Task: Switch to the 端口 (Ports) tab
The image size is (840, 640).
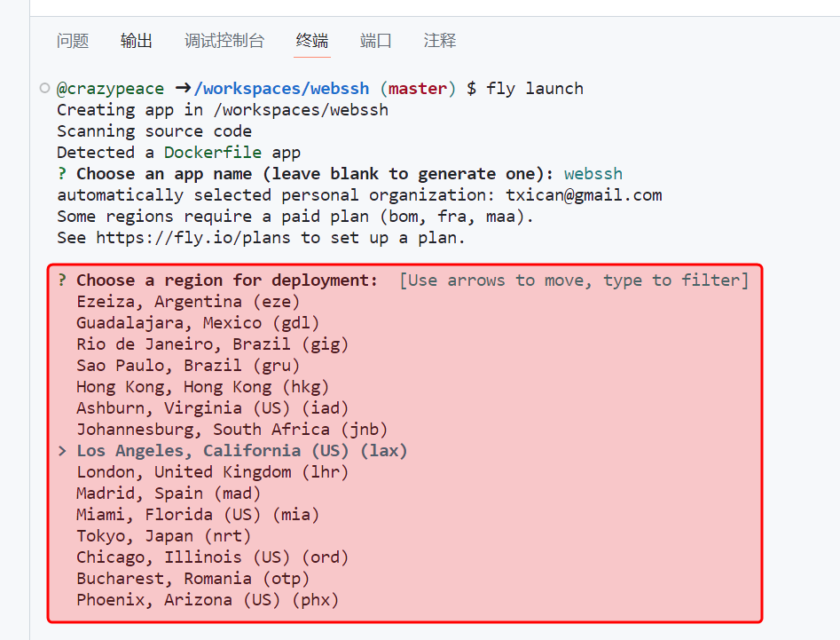Action: (376, 41)
